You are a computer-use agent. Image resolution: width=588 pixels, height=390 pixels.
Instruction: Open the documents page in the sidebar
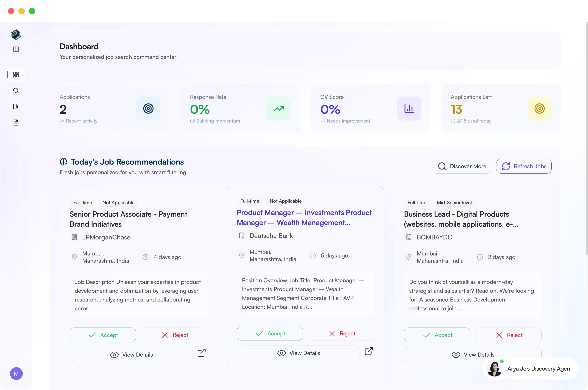[x=16, y=123]
